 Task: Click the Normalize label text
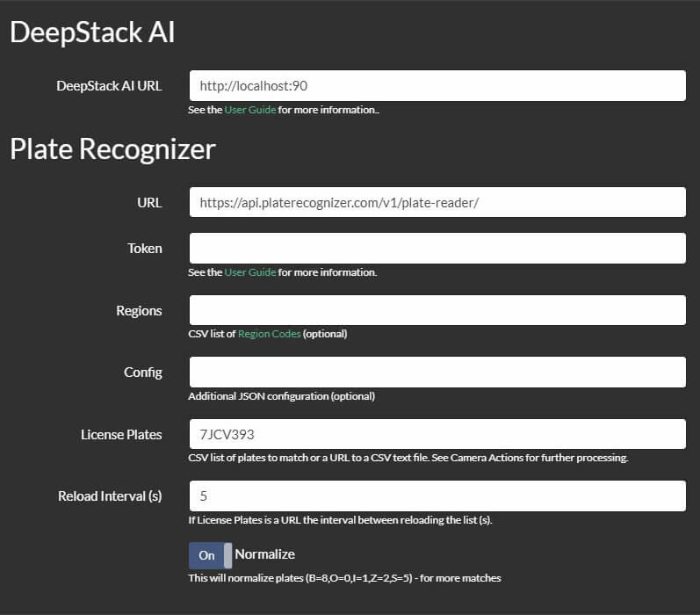point(264,554)
